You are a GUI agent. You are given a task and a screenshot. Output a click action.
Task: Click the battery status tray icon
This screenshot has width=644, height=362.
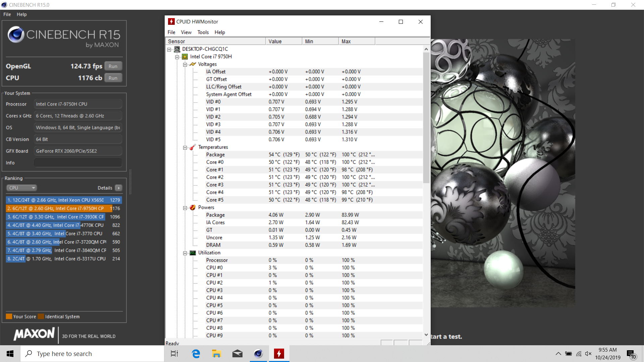[x=569, y=354]
